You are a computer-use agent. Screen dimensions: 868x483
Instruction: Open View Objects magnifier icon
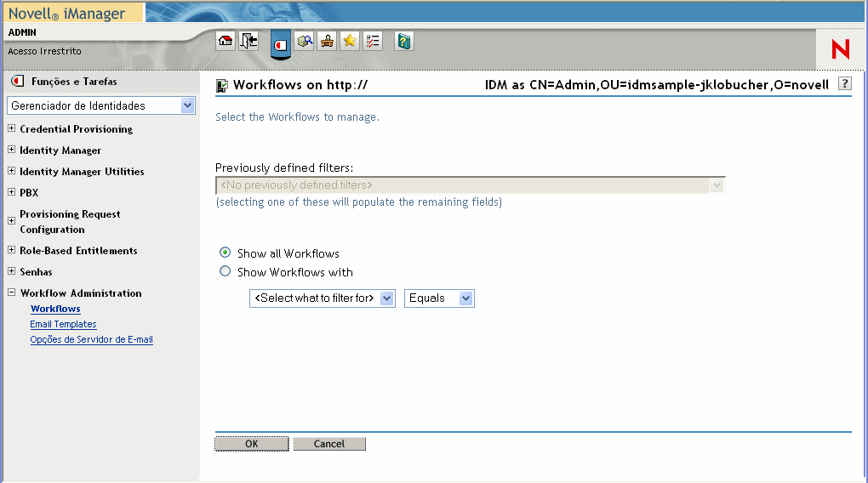304,41
